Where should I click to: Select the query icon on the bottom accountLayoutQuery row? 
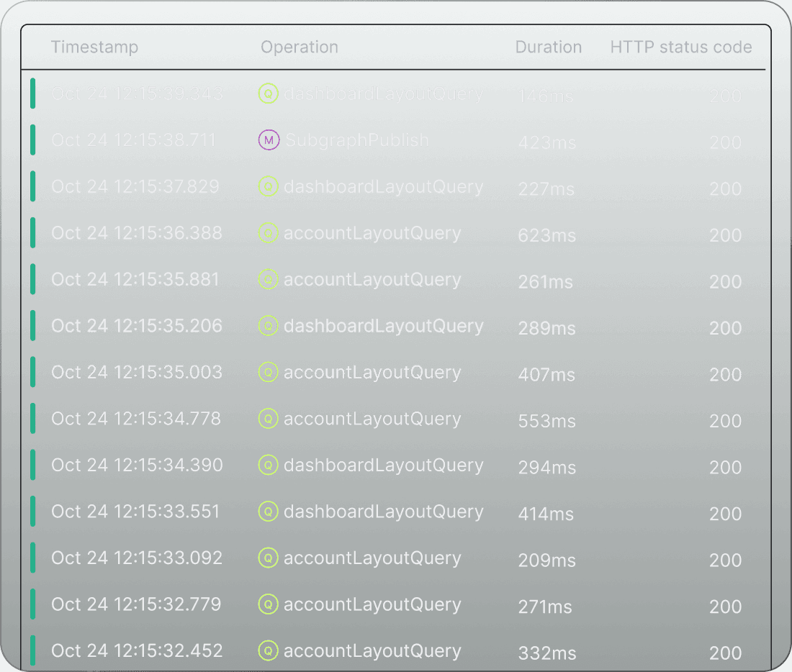(x=269, y=650)
